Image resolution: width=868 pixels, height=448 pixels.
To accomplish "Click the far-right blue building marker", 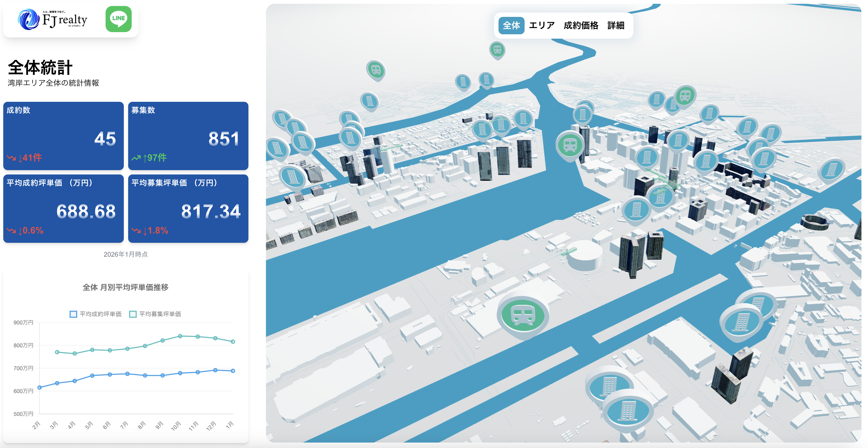I will click(832, 170).
